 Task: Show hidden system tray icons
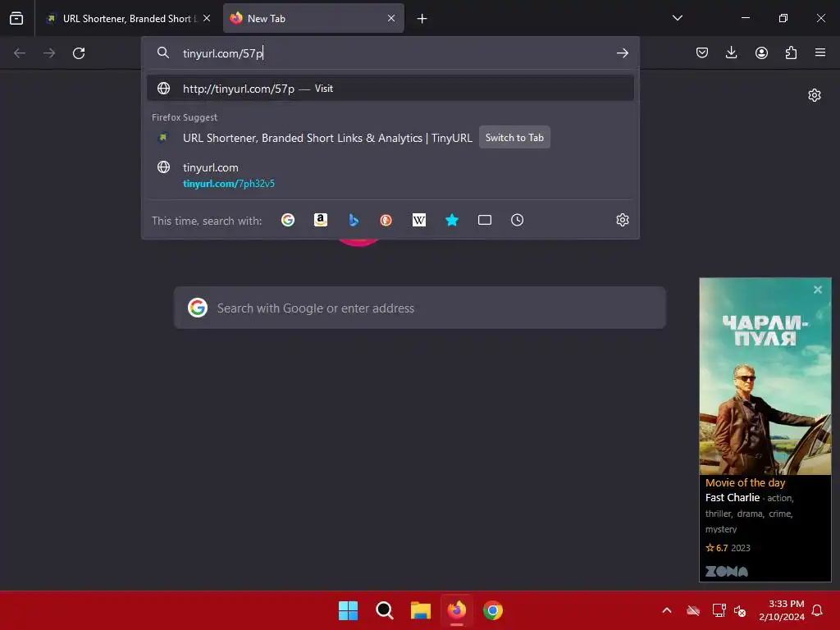pos(667,610)
